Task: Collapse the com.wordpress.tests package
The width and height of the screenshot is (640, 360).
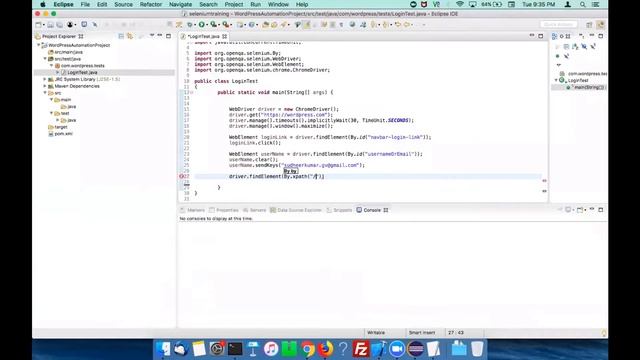Action: [51, 65]
